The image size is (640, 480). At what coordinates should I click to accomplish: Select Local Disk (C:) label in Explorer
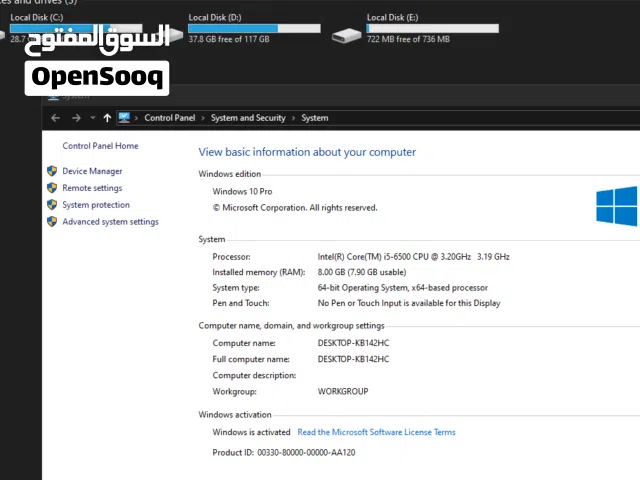[x=37, y=18]
